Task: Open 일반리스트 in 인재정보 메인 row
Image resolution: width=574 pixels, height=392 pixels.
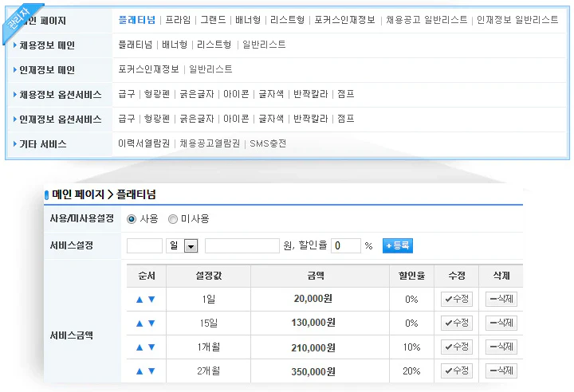Action: point(210,69)
